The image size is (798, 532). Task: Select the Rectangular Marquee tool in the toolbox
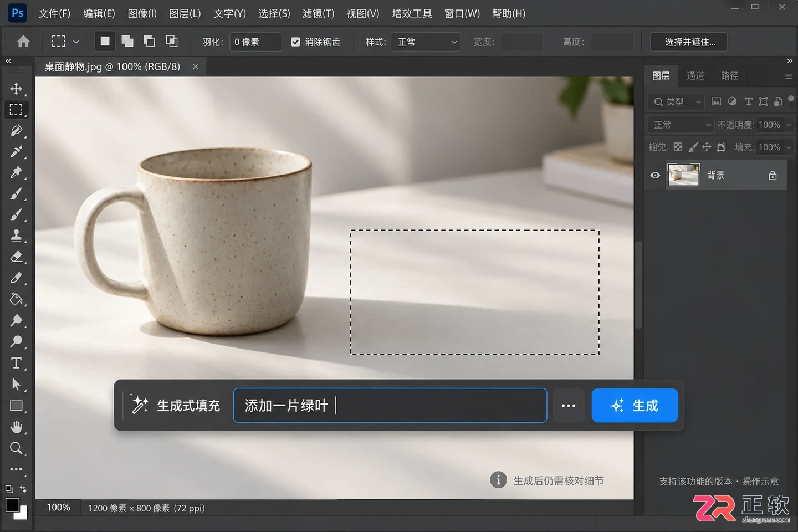[x=16, y=110]
